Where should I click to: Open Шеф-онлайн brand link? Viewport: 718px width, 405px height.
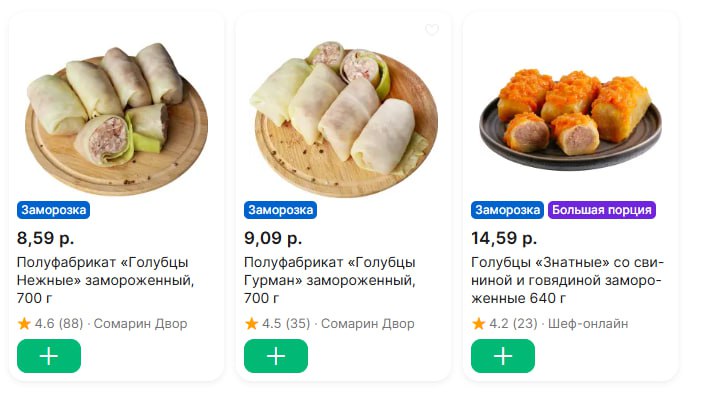tap(588, 323)
